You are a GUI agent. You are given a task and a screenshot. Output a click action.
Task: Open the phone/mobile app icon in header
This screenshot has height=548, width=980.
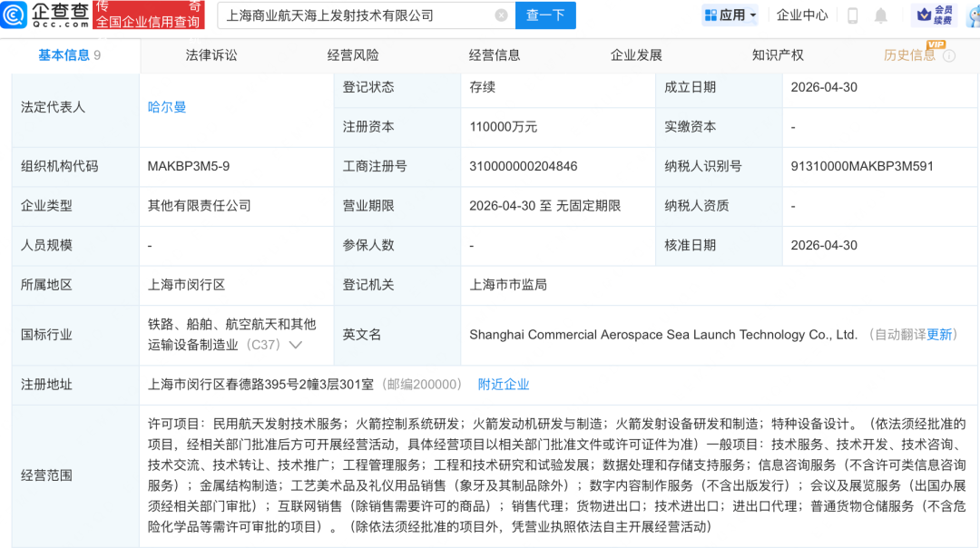click(x=851, y=15)
